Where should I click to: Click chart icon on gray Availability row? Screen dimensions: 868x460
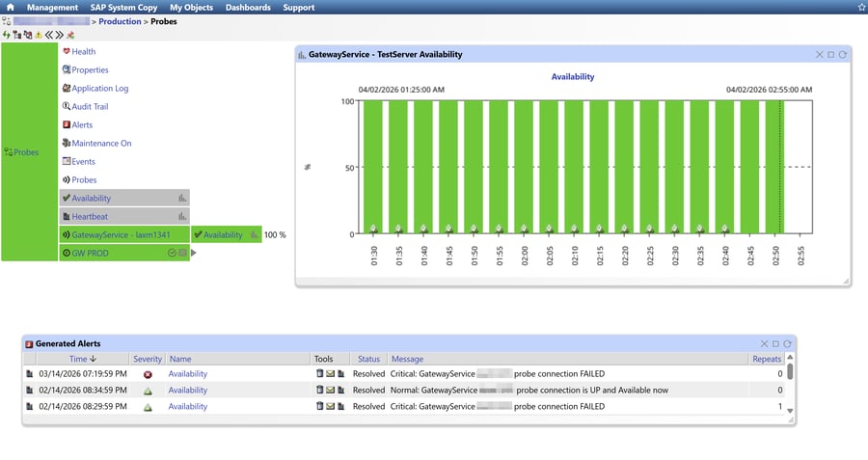tap(181, 199)
